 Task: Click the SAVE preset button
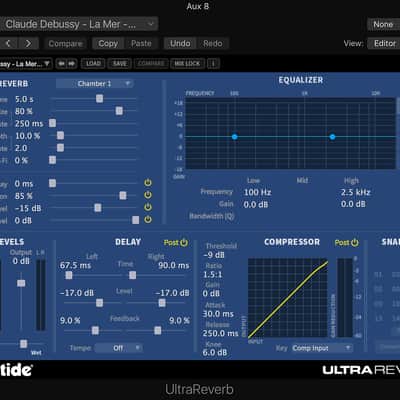point(120,63)
